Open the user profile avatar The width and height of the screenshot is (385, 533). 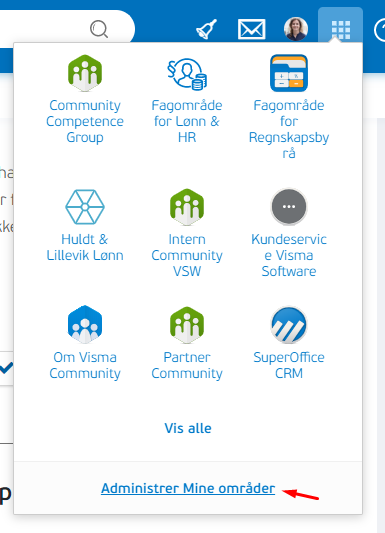(x=296, y=29)
